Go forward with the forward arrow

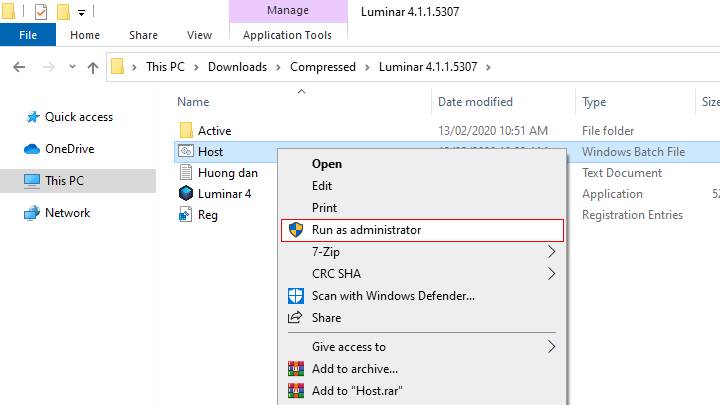coord(48,67)
